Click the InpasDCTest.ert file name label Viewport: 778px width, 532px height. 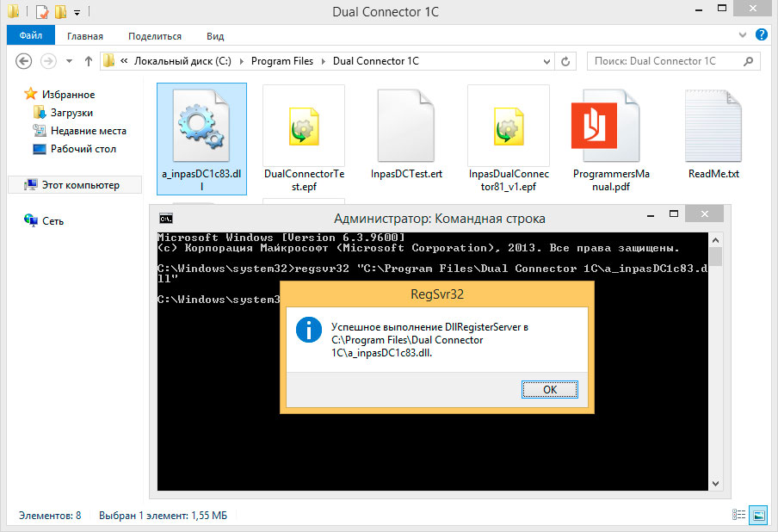pos(406,174)
